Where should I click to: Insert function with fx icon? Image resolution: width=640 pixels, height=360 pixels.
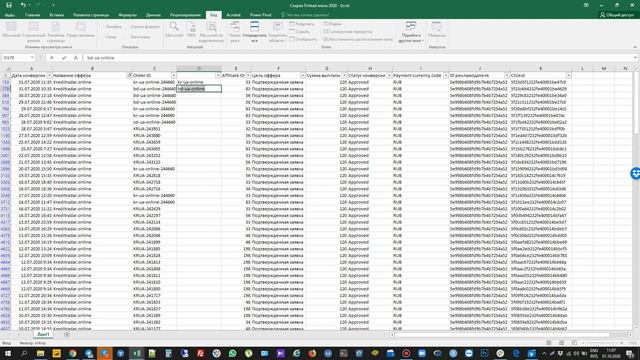coord(76,58)
